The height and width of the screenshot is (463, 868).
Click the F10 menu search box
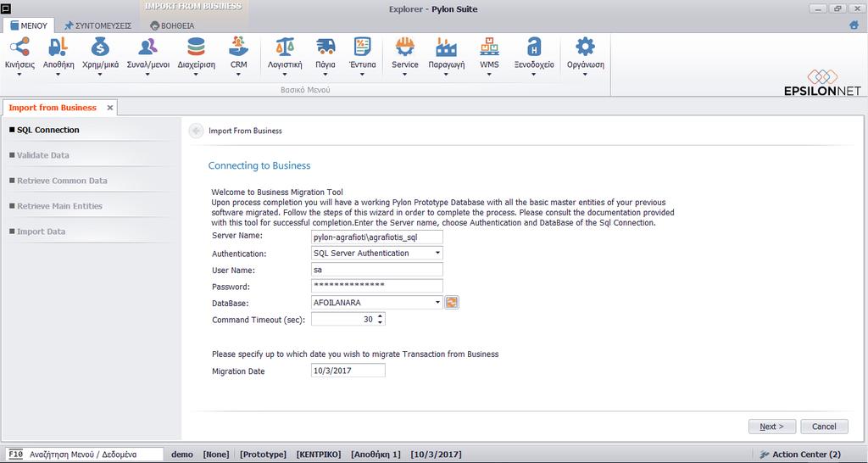point(85,455)
